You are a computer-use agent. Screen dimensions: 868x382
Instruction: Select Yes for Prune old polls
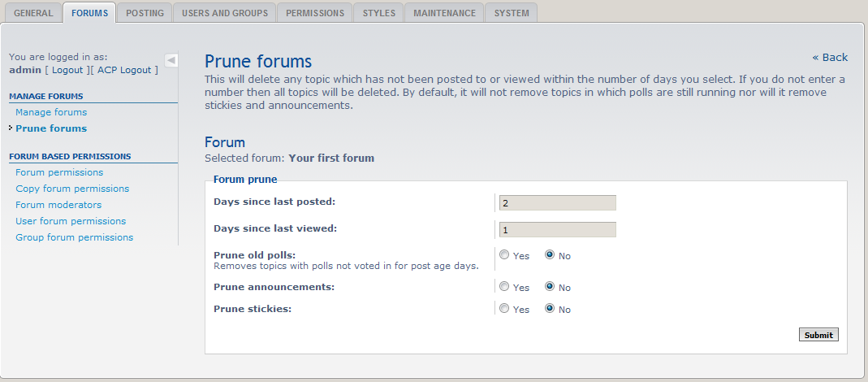pyautogui.click(x=504, y=255)
